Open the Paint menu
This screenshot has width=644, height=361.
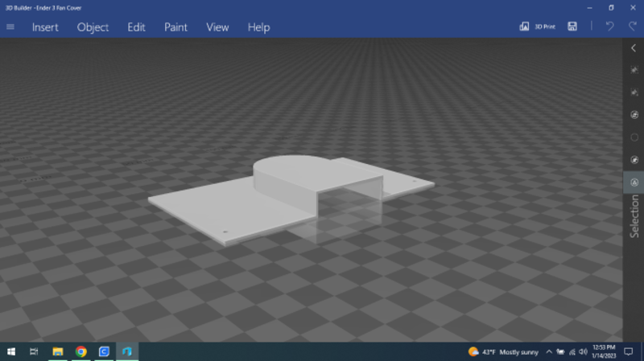tap(175, 27)
